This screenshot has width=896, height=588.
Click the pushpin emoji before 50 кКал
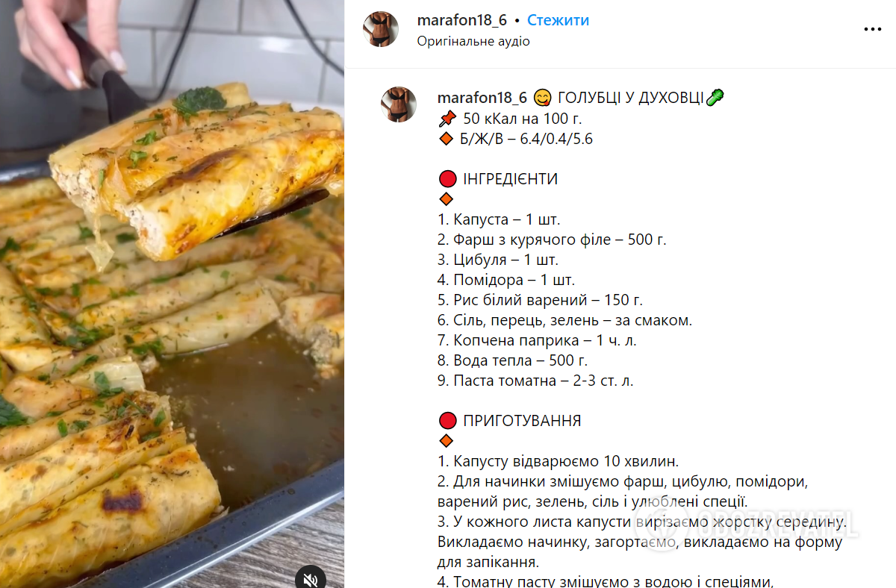coord(447,119)
